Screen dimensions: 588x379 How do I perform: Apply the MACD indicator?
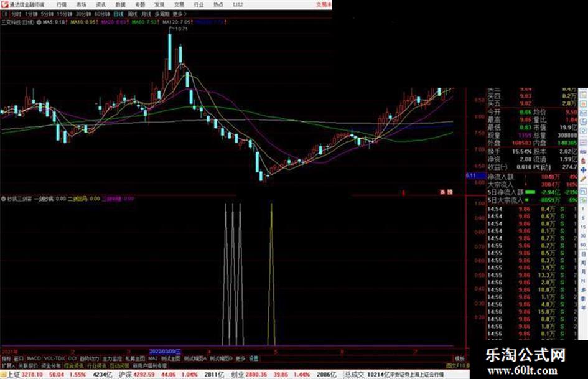(x=34, y=358)
